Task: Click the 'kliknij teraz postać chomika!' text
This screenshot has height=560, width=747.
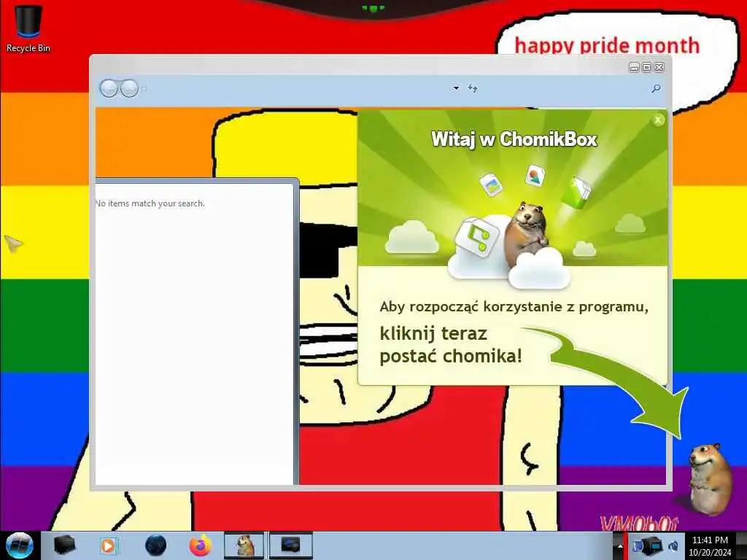Action: [451, 345]
